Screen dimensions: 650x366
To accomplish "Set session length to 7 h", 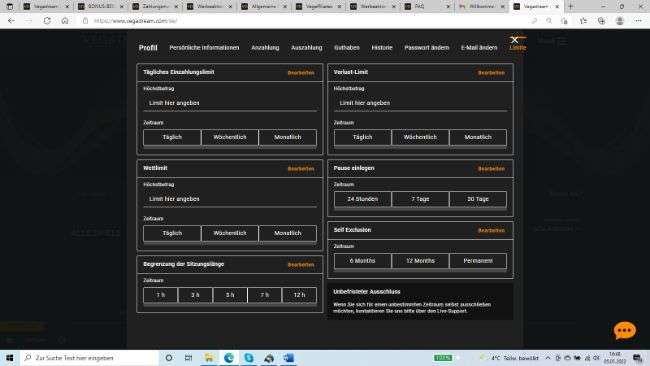I will (264, 295).
